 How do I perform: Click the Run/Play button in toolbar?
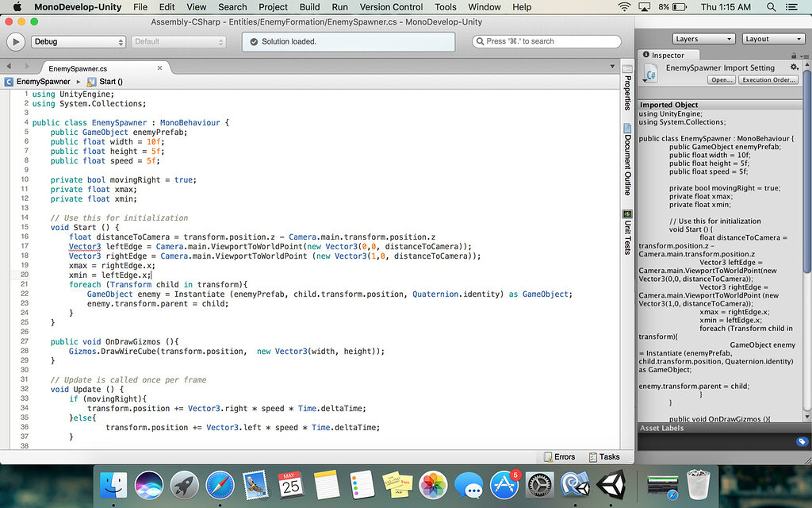tap(16, 41)
